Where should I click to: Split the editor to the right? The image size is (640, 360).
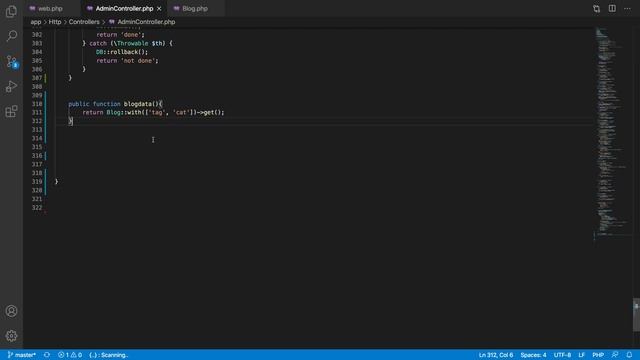point(612,9)
